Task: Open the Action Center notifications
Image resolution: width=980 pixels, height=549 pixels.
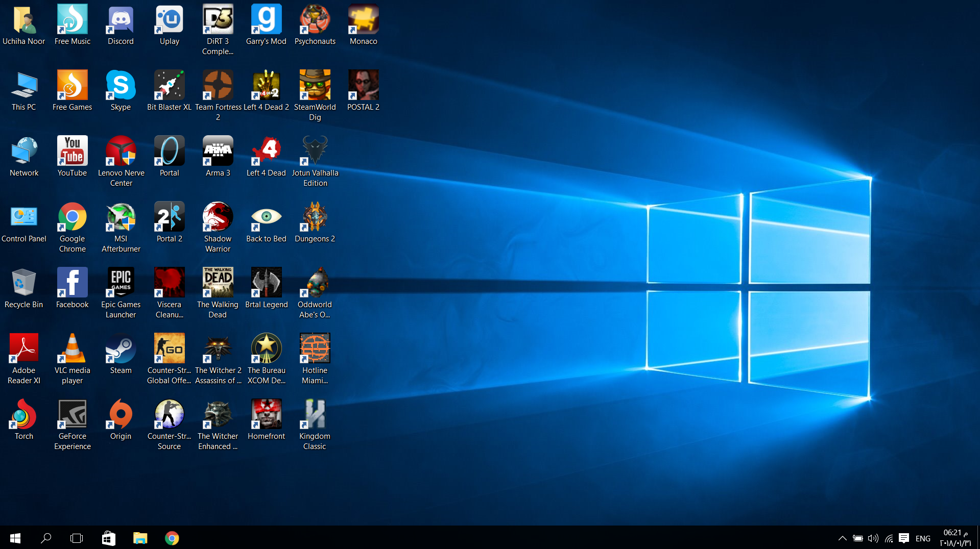Action: (904, 538)
